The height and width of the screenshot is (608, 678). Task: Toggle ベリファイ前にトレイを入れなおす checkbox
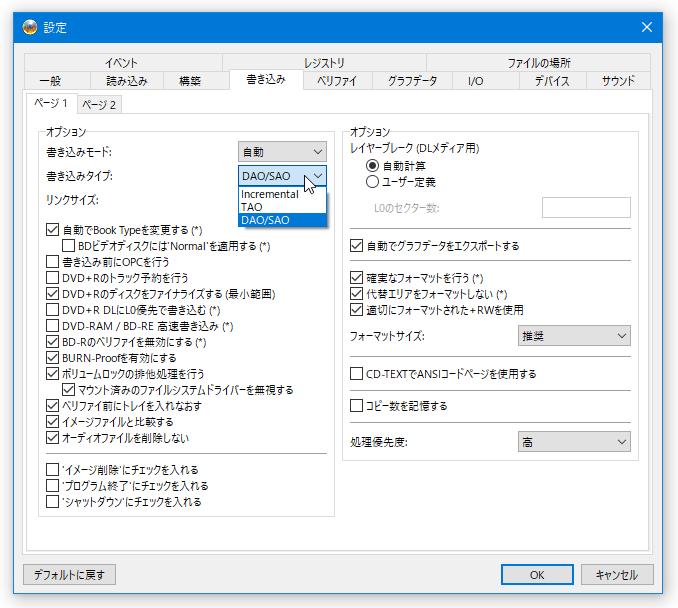[52, 406]
